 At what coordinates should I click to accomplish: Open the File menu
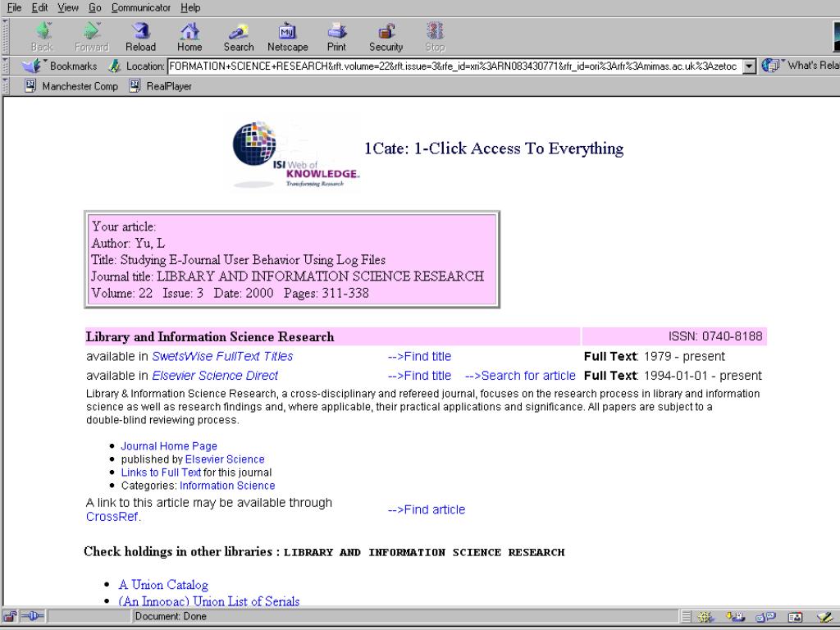click(14, 7)
